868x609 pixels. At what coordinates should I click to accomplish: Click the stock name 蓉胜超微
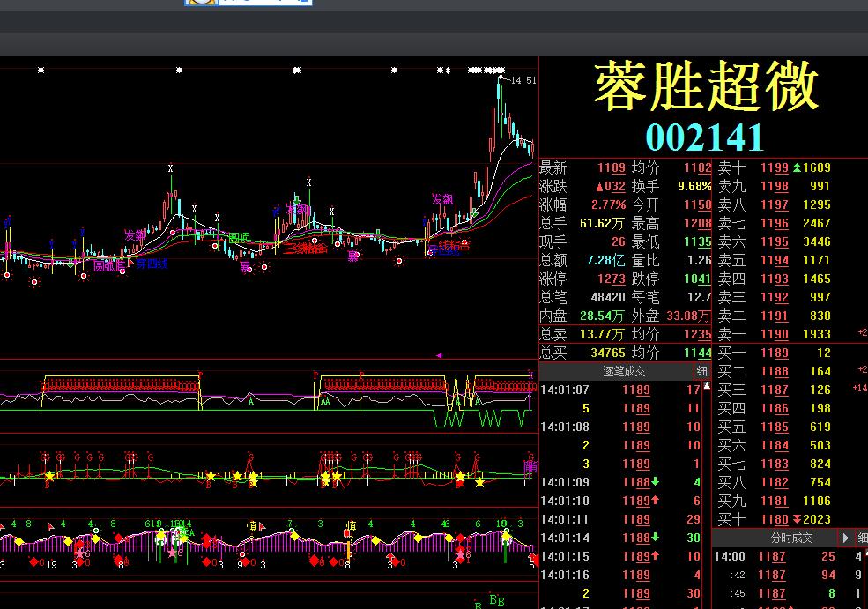tap(706, 85)
